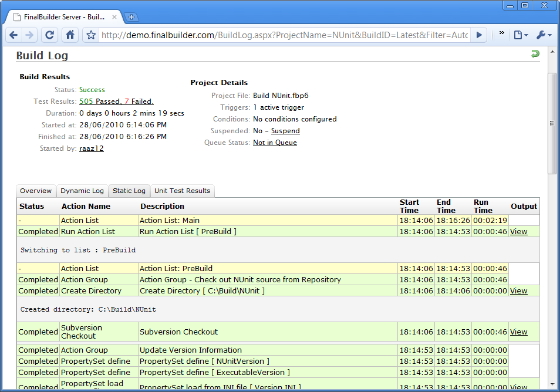
Task: Click the Build Log heading
Action: [x=42, y=55]
